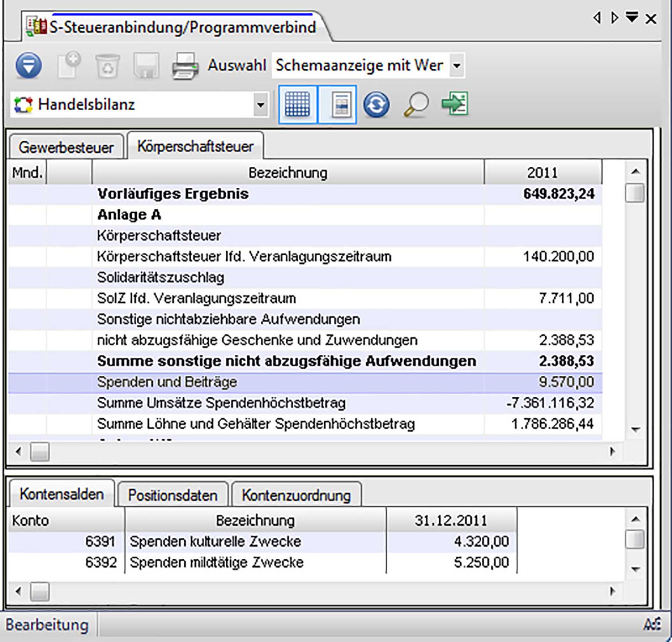Select nicht abzugsfähige Geschenke und Zuwendungen row
The height and width of the screenshot is (642, 672).
(x=305, y=340)
